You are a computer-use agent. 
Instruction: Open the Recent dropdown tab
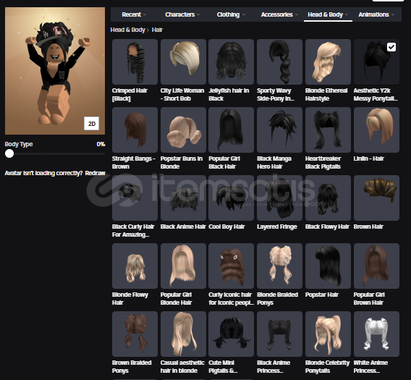tap(134, 14)
